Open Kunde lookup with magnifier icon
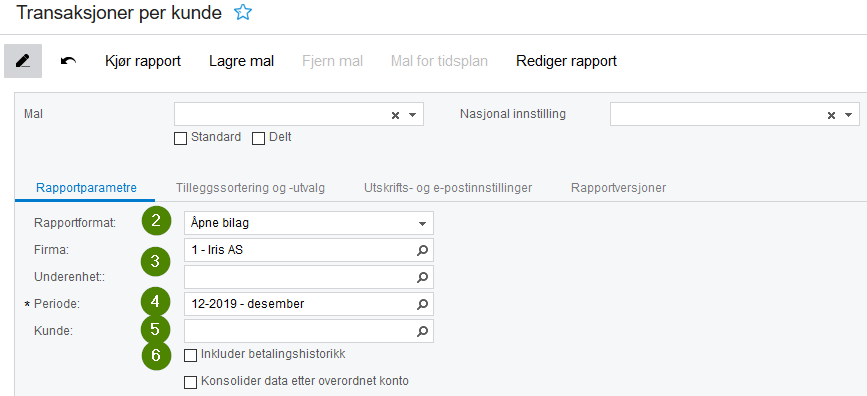Screen dimensions: 867x396 (x=422, y=331)
